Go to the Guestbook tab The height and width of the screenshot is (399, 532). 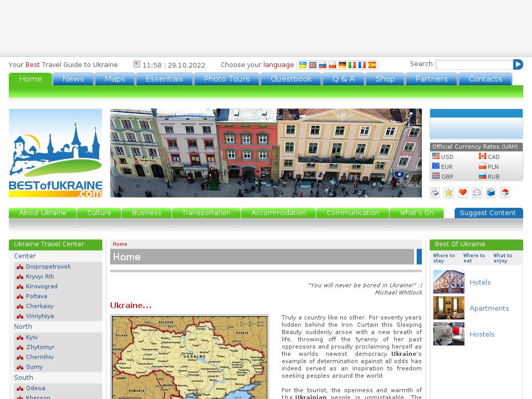point(291,79)
